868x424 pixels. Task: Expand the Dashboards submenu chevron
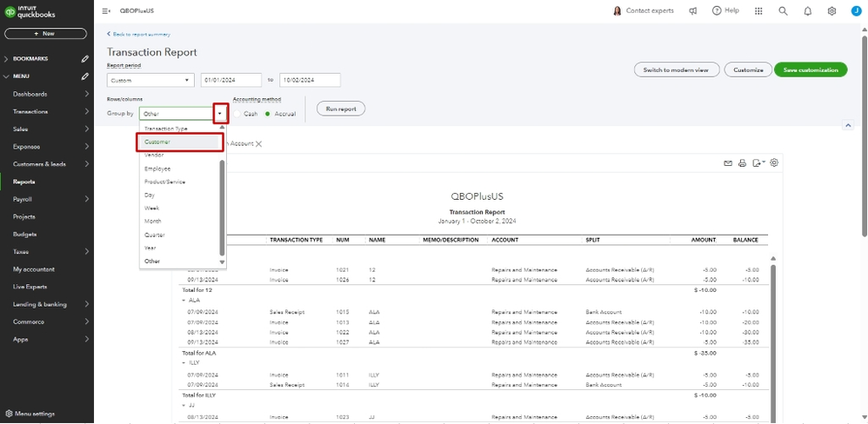(x=87, y=94)
